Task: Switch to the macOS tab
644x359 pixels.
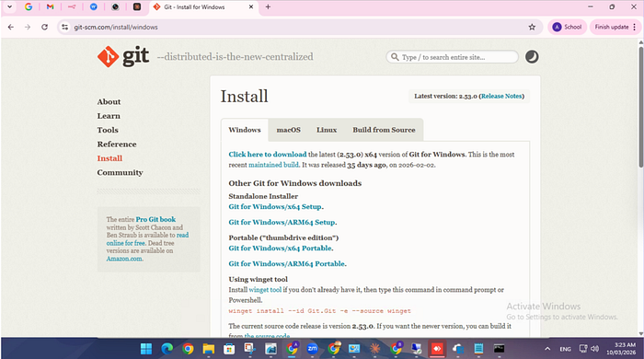Action: (288, 130)
